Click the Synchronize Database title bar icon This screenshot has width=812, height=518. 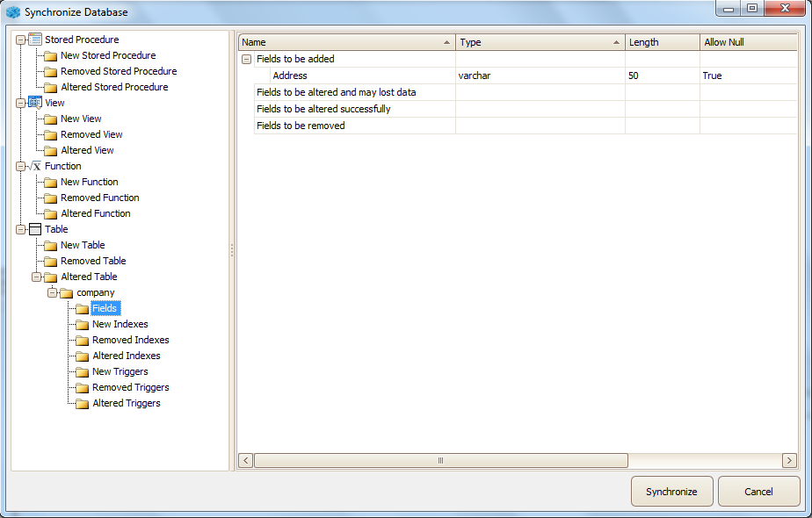click(13, 11)
